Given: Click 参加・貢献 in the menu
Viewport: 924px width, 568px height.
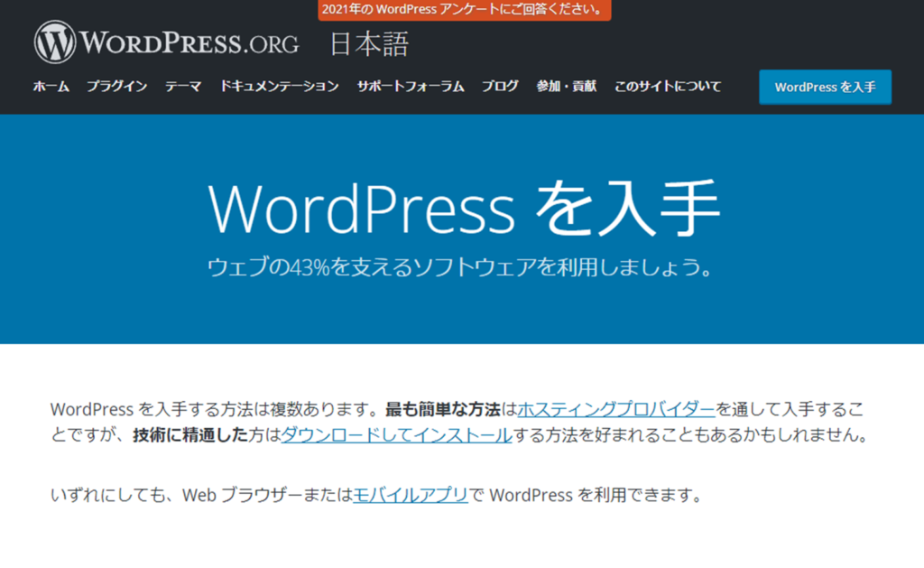Looking at the screenshot, I should tap(566, 87).
